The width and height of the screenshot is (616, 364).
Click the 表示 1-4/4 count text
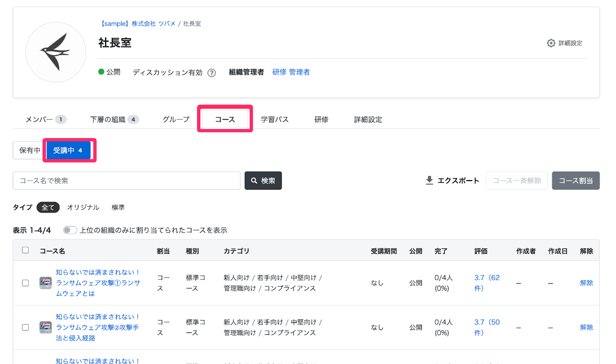(32, 230)
